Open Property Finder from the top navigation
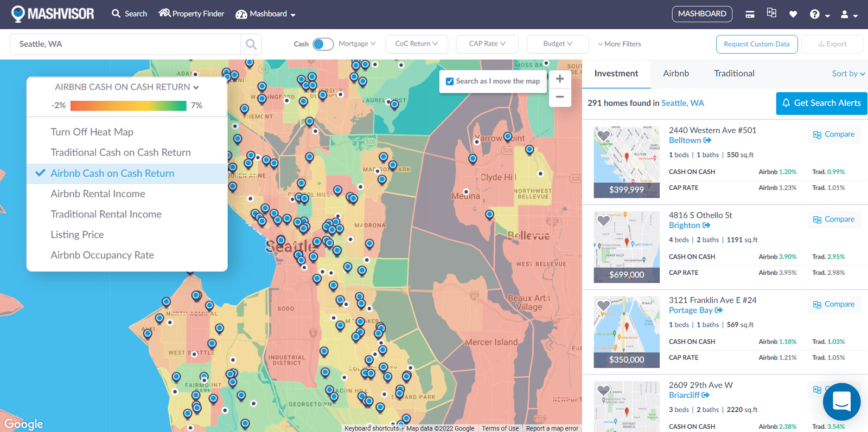Image resolution: width=868 pixels, height=432 pixels. click(x=192, y=14)
